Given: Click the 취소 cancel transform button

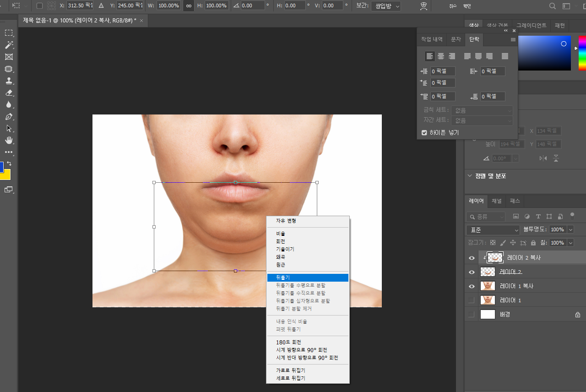Looking at the screenshot, I should click(x=453, y=6).
